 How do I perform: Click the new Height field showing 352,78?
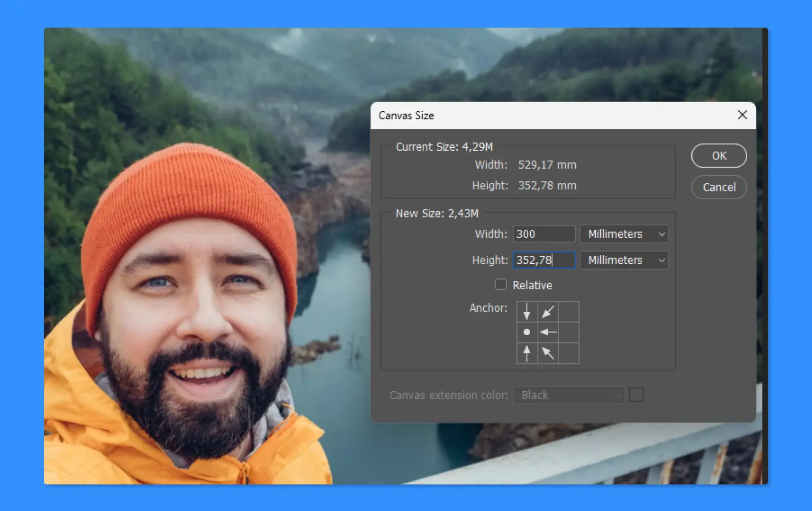545,260
